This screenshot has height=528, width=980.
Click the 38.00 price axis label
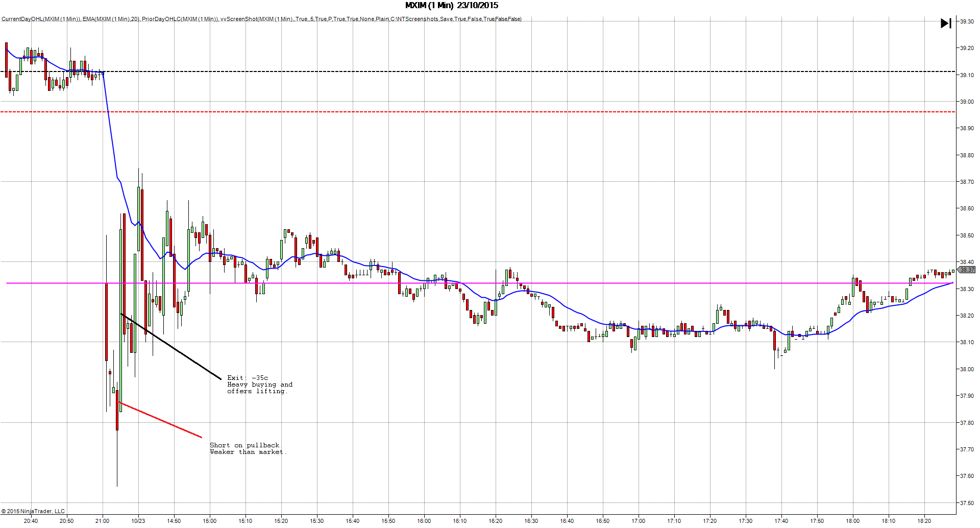point(967,369)
